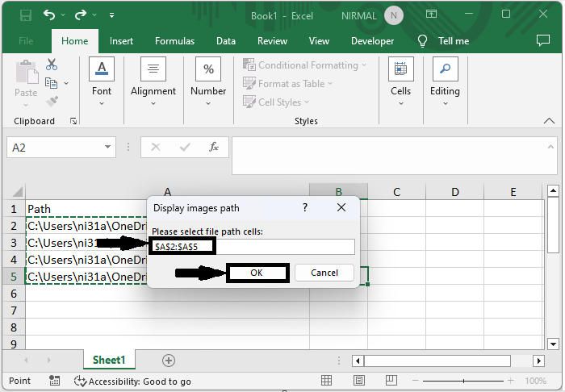Select the Sheet1 tab

109,360
